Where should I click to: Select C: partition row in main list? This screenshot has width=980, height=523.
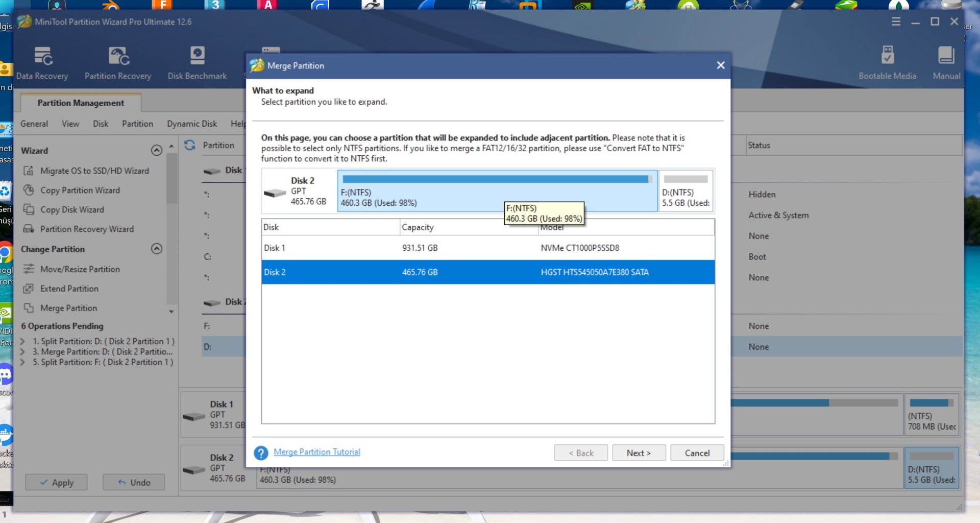click(224, 256)
